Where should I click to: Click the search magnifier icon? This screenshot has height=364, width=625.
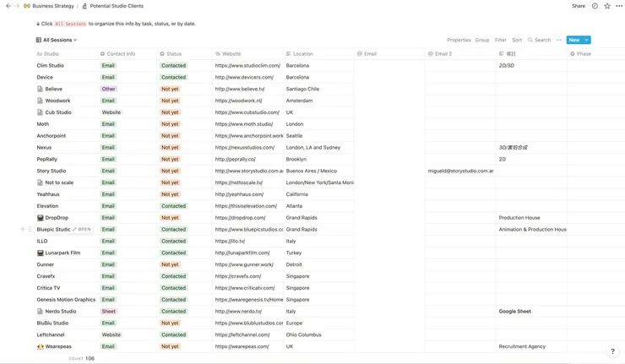[x=530, y=40]
